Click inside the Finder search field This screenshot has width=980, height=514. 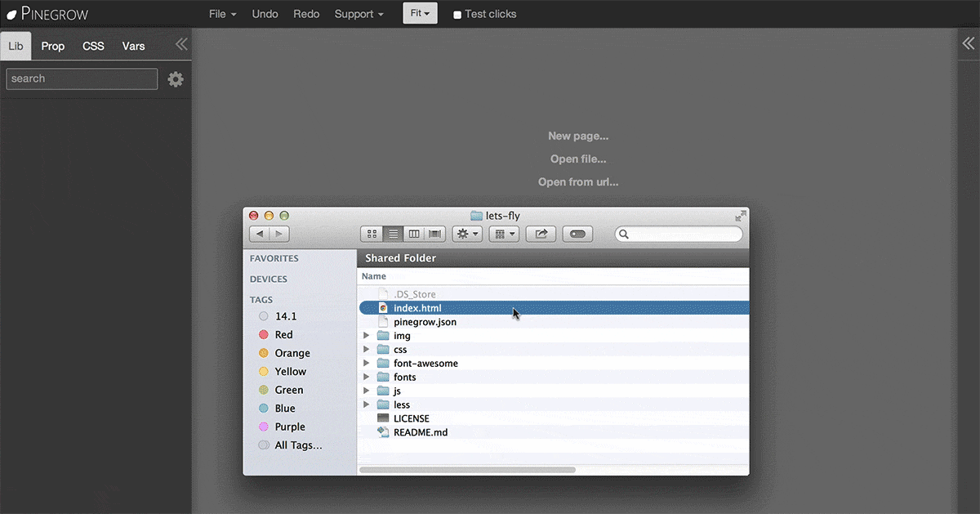[x=678, y=234]
